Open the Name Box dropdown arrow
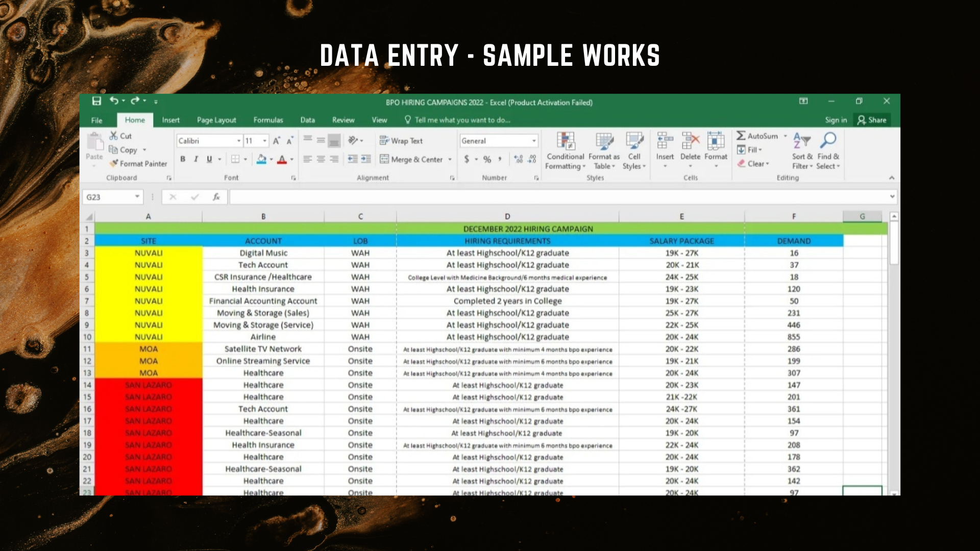980x551 pixels. click(137, 197)
